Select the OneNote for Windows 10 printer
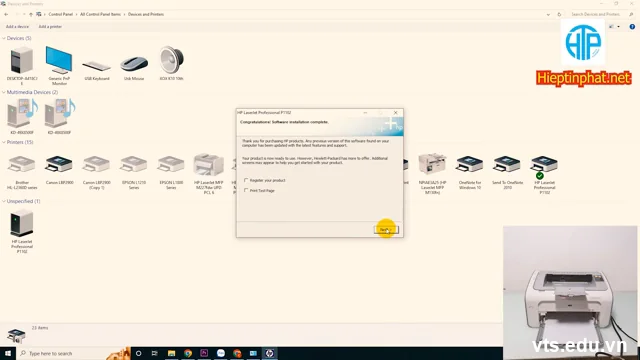Image resolution: width=640 pixels, height=360 pixels. pyautogui.click(x=470, y=164)
